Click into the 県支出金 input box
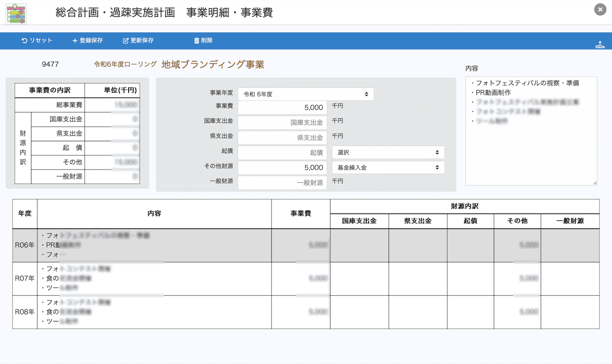This screenshot has height=364, width=612. (x=282, y=138)
